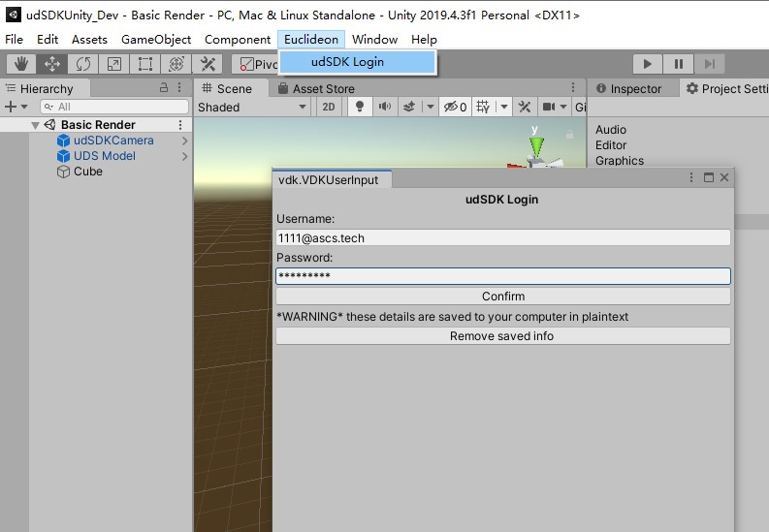Image resolution: width=769 pixels, height=532 pixels.
Task: Select udSDKCamera in Hierarchy
Action: click(113, 141)
